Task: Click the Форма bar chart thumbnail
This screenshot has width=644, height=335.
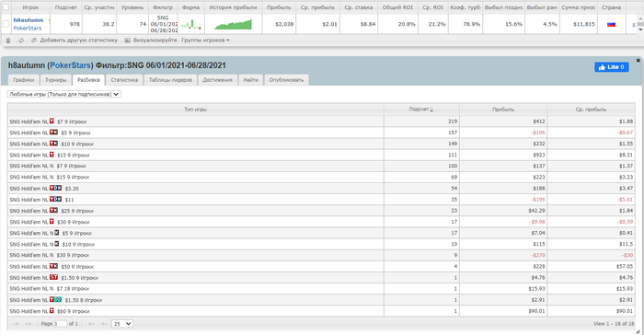Action: click(x=191, y=24)
